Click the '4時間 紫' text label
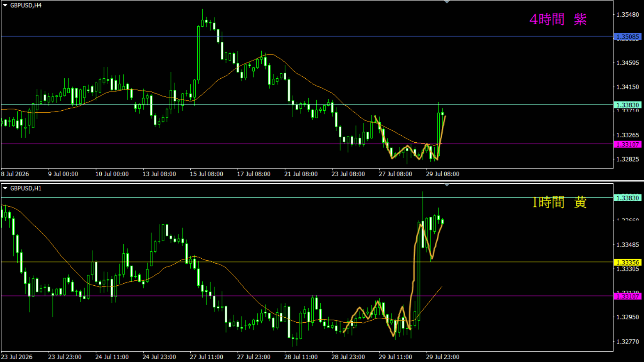Viewport: 644px width, 362px height. tap(558, 19)
